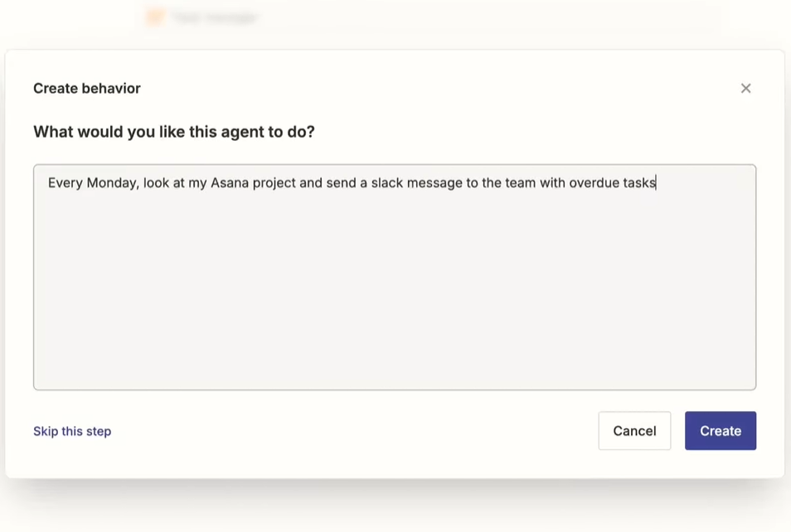Close the Create behavior dialog

[x=745, y=89]
